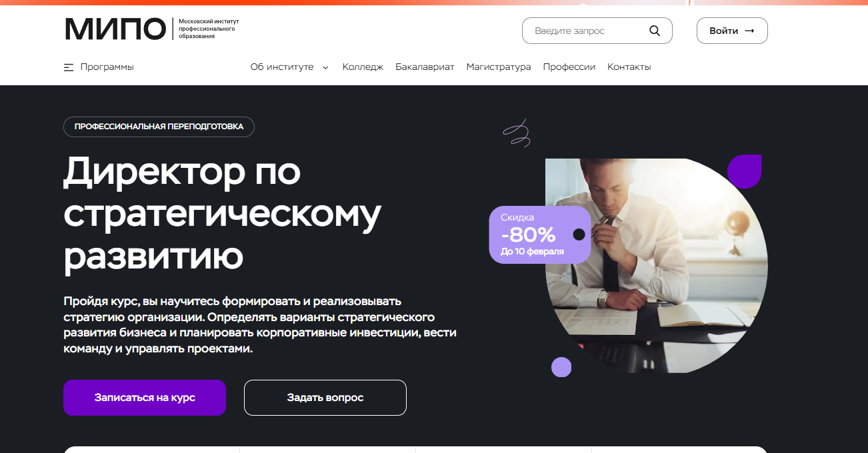Open the Контакты page

pos(629,67)
